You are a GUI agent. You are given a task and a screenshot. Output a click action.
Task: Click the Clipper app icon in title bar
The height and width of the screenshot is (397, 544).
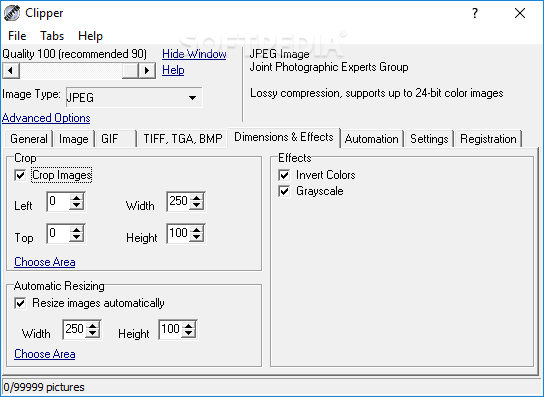(x=12, y=13)
